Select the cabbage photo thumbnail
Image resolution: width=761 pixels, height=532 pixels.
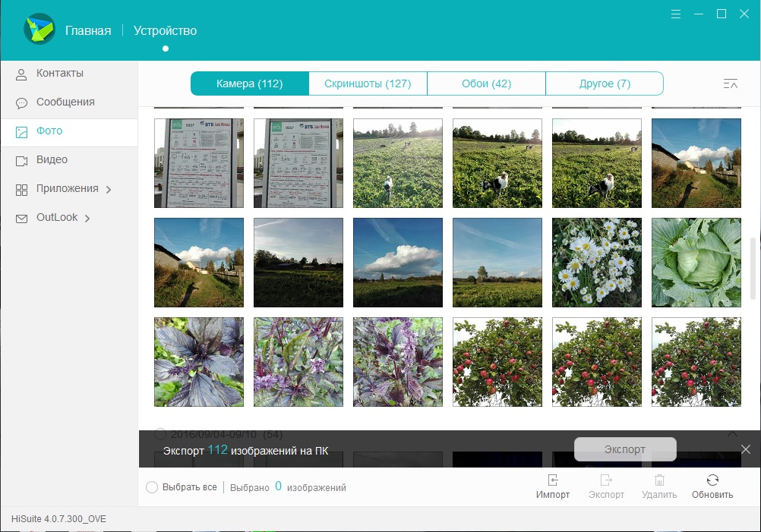(696, 263)
